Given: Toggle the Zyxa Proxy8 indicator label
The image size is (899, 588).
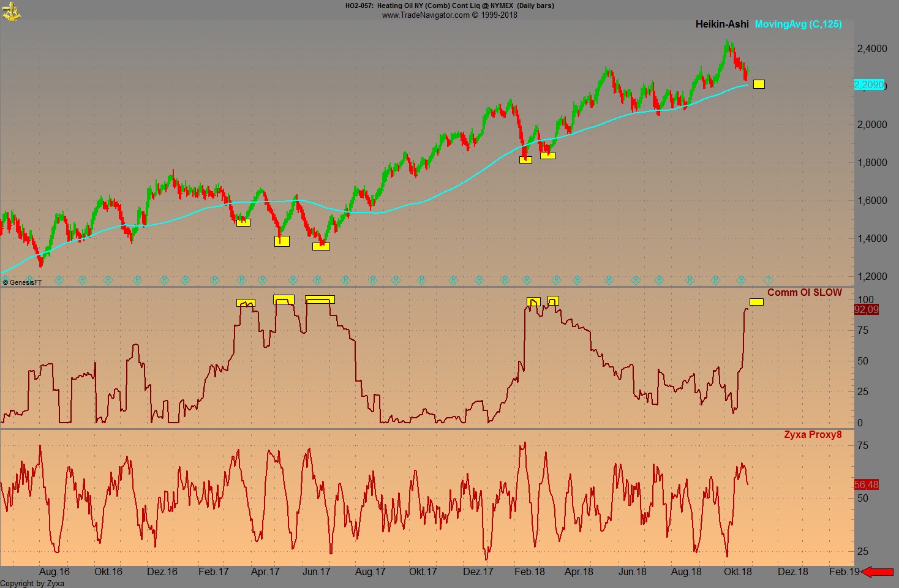Looking at the screenshot, I should tap(812, 435).
